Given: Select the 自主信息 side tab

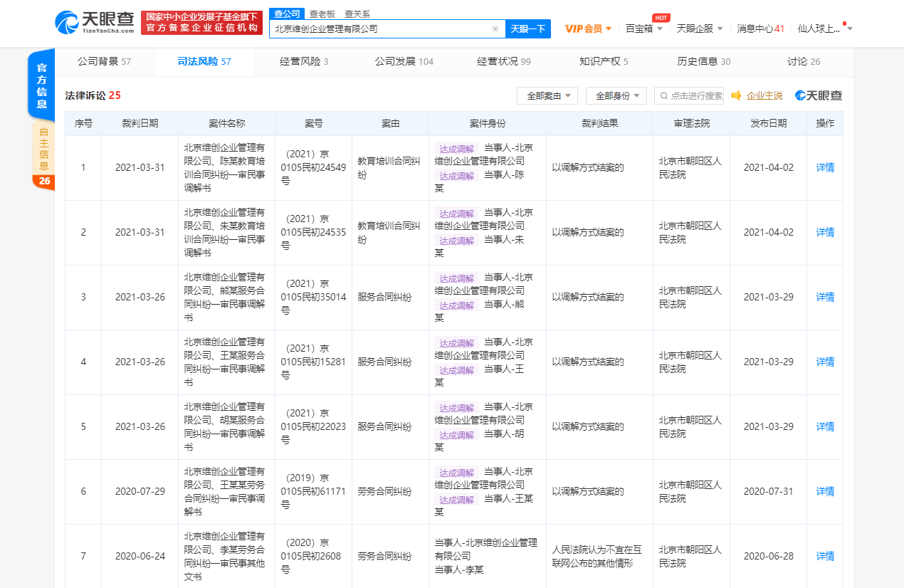Looking at the screenshot, I should (44, 148).
